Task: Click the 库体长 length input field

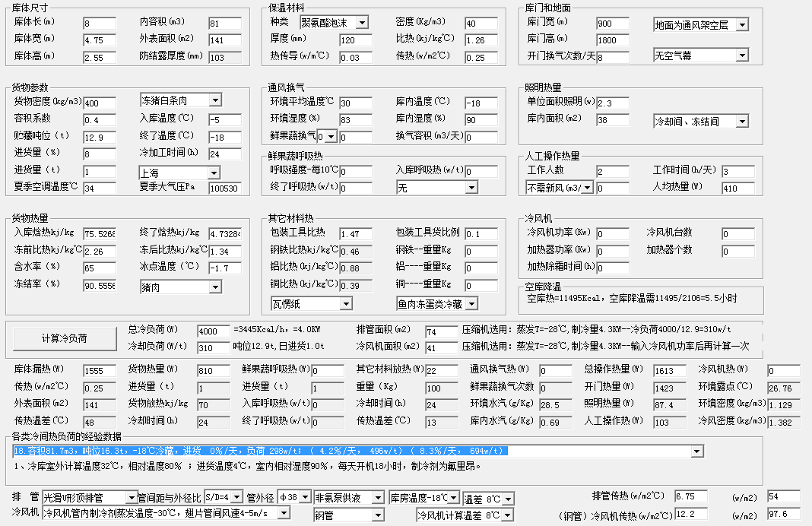Action: [x=99, y=24]
